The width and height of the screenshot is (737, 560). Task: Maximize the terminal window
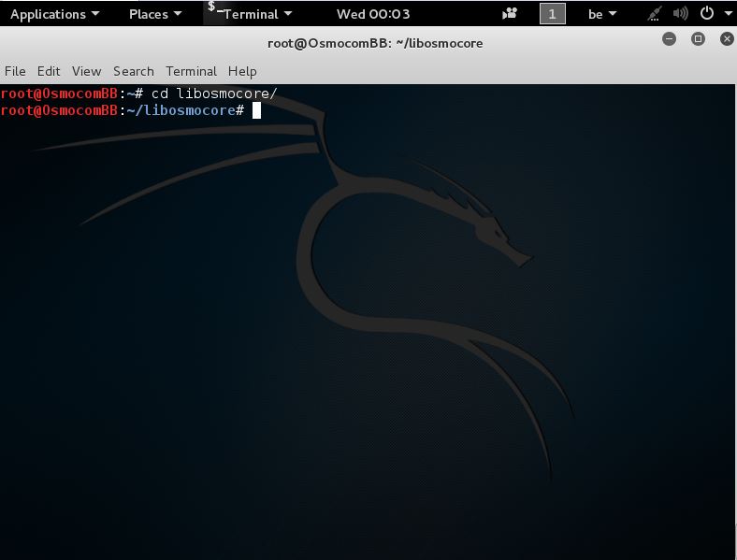pos(698,39)
